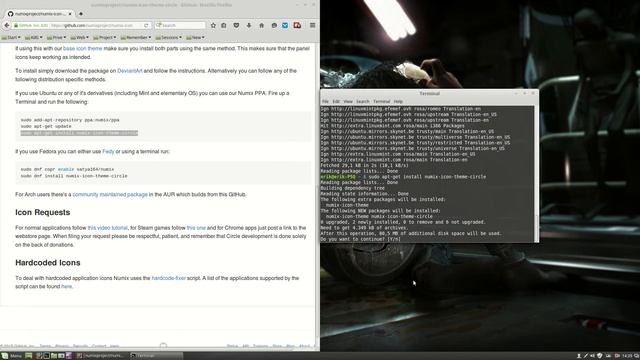The width and height of the screenshot is (640, 360).
Task: Reload the page in the URL bar
Action: point(146,25)
